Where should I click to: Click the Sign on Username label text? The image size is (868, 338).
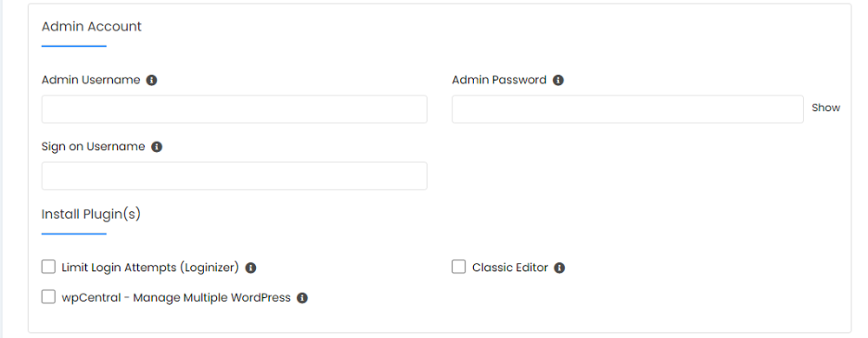[x=93, y=147]
